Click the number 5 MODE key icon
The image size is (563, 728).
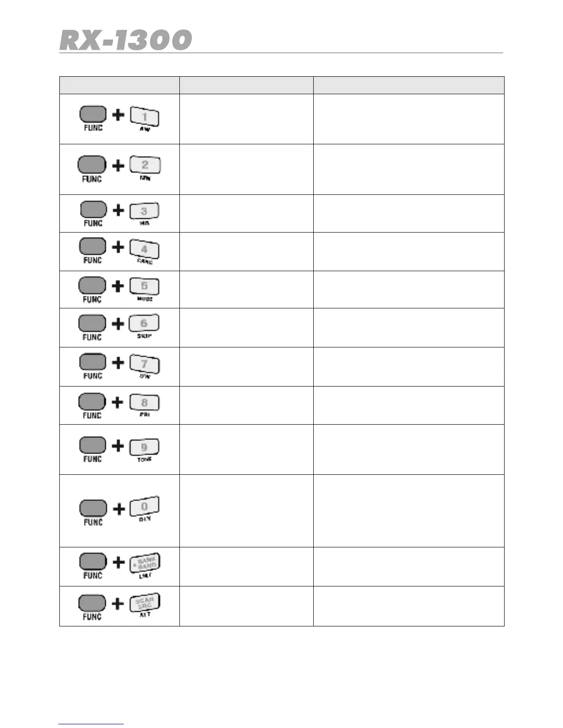point(144,286)
